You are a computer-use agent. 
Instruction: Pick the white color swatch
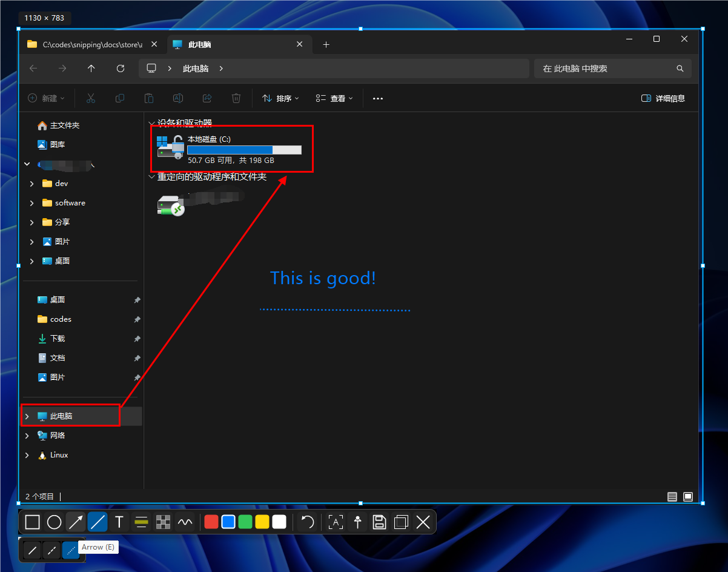click(279, 522)
